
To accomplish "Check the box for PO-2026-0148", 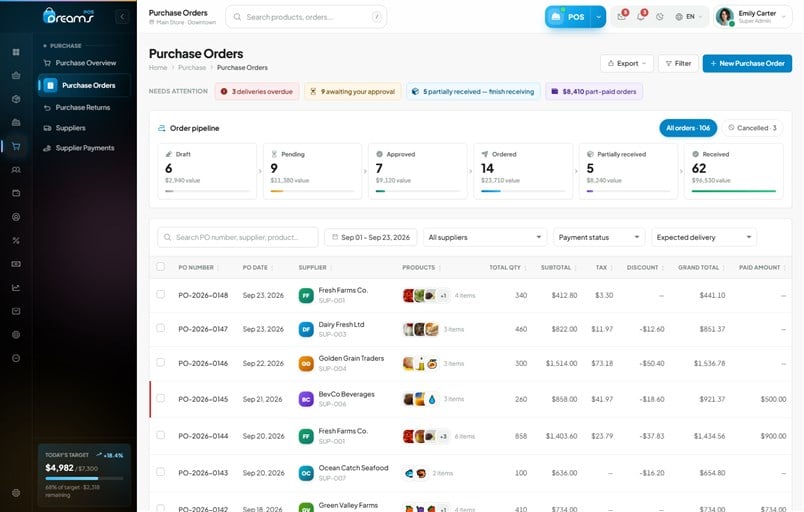I will coord(160,294).
